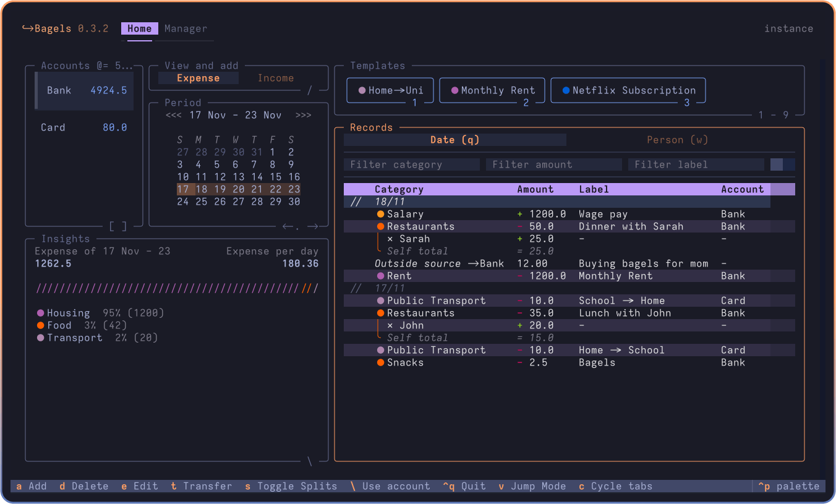Image resolution: width=836 pixels, height=504 pixels.
Task: Click the next period >>> arrows
Action: pyautogui.click(x=304, y=115)
